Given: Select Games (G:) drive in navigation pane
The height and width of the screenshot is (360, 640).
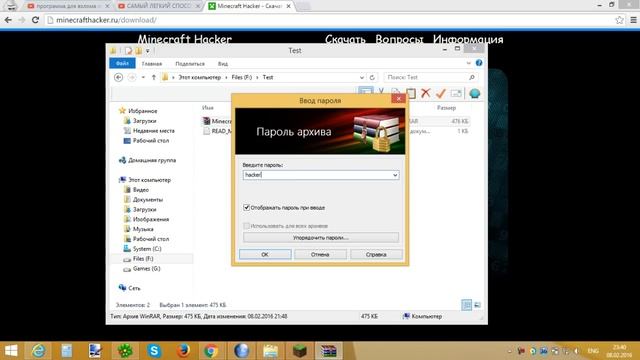Looking at the screenshot, I should pos(147,269).
